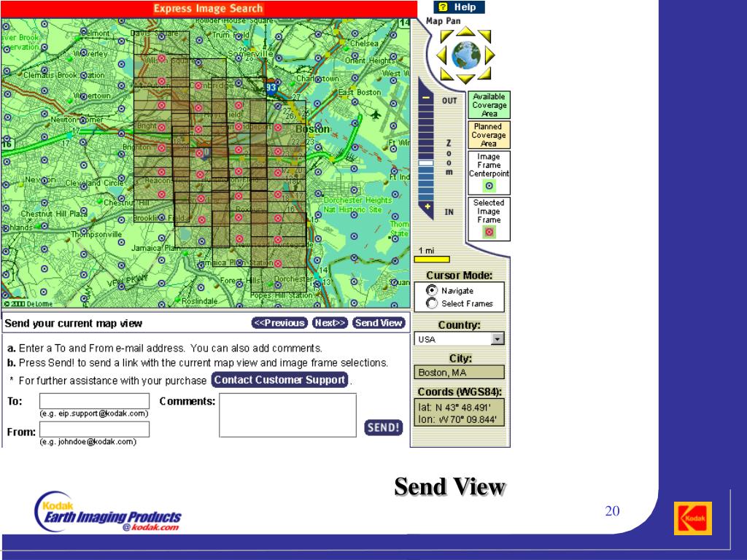Viewport: 747px width, 560px height.
Task: Click the Earth Imaging Products logo
Action: pyautogui.click(x=108, y=513)
